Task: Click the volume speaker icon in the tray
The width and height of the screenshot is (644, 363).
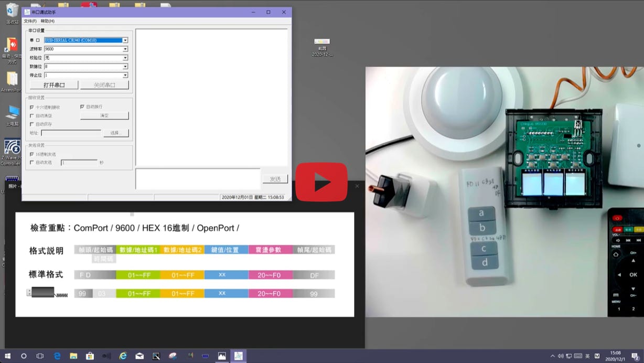Action: tap(561, 356)
